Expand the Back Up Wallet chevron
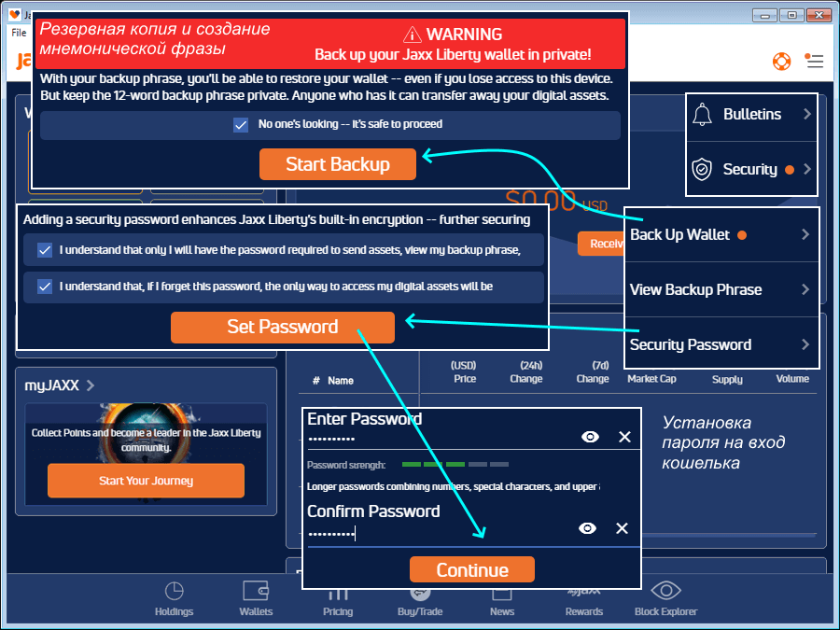Screen dimensions: 840x630 pos(805,234)
